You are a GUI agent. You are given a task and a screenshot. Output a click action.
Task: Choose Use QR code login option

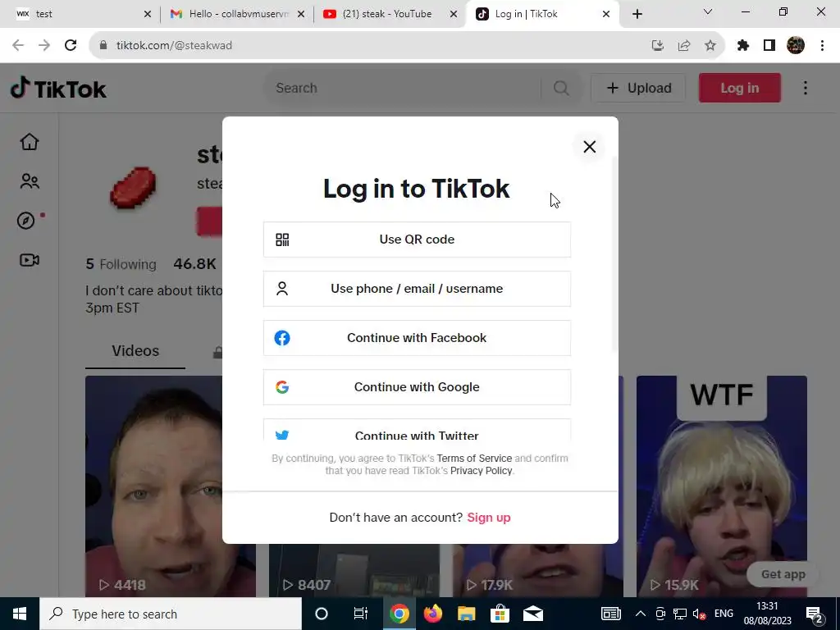417,240
